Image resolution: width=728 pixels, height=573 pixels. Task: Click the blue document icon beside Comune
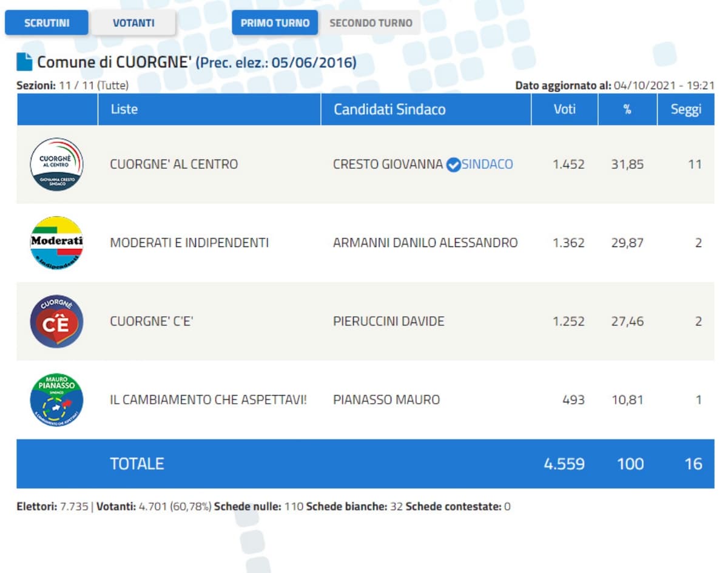pyautogui.click(x=24, y=62)
